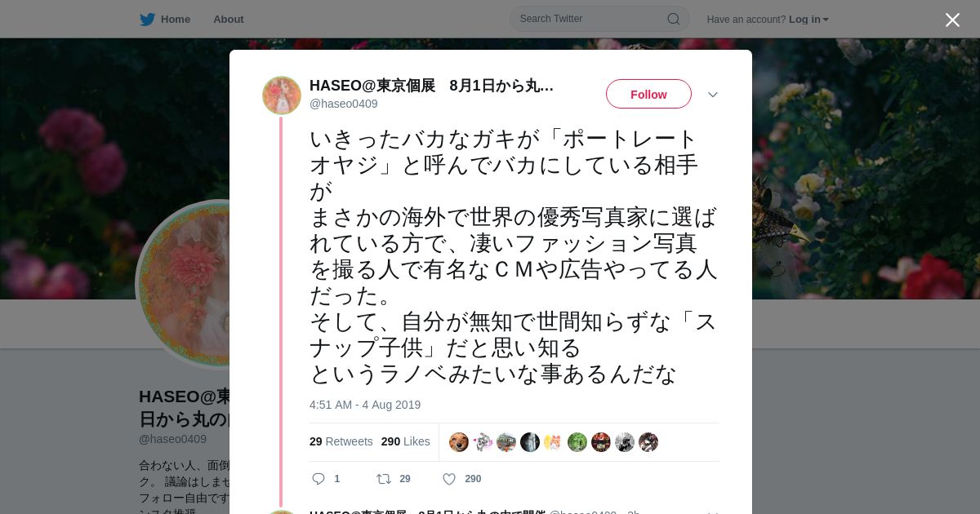
Task: Go to the Home tab
Action: 165,19
